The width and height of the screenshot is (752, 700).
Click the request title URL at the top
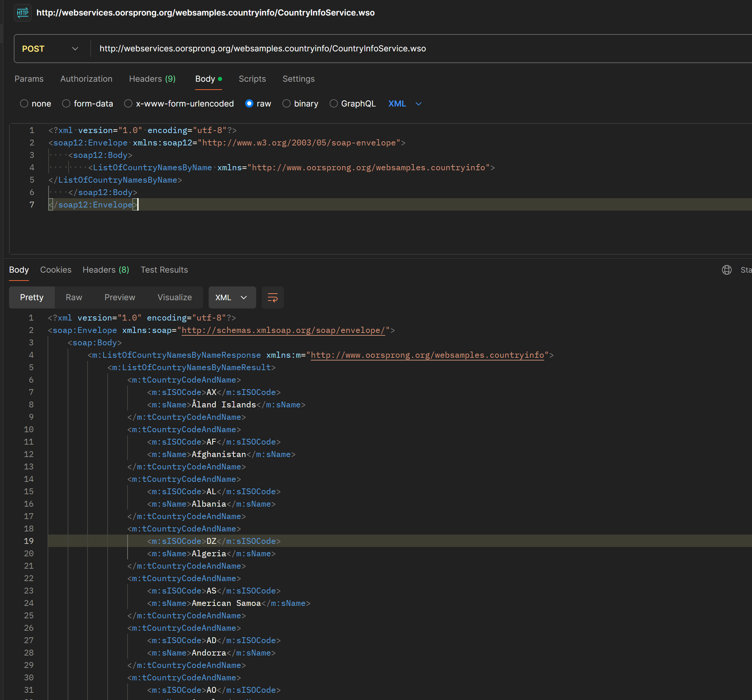coord(205,13)
